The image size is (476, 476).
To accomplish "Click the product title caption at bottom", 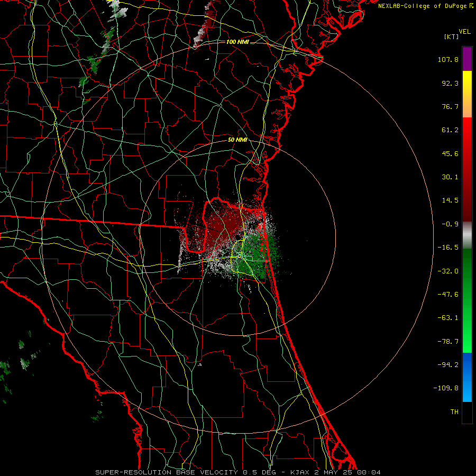I will [x=237, y=472].
